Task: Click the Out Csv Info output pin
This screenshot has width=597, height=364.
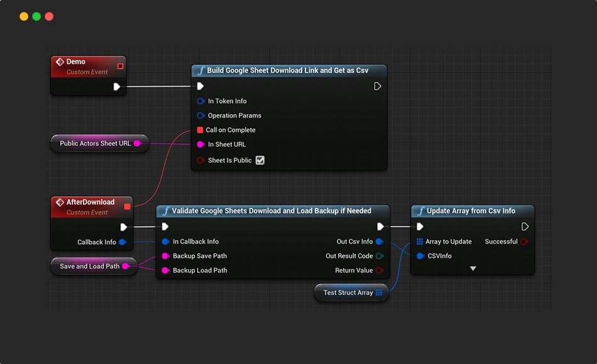Action: (379, 242)
